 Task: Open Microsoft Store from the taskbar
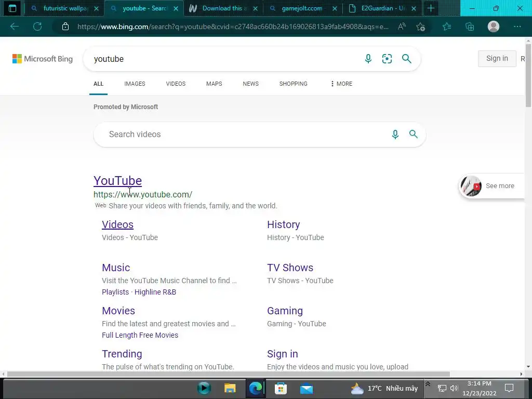(281, 388)
